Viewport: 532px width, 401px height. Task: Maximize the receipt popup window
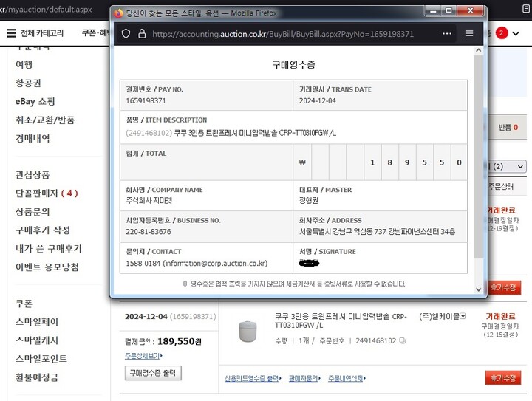[449, 11]
